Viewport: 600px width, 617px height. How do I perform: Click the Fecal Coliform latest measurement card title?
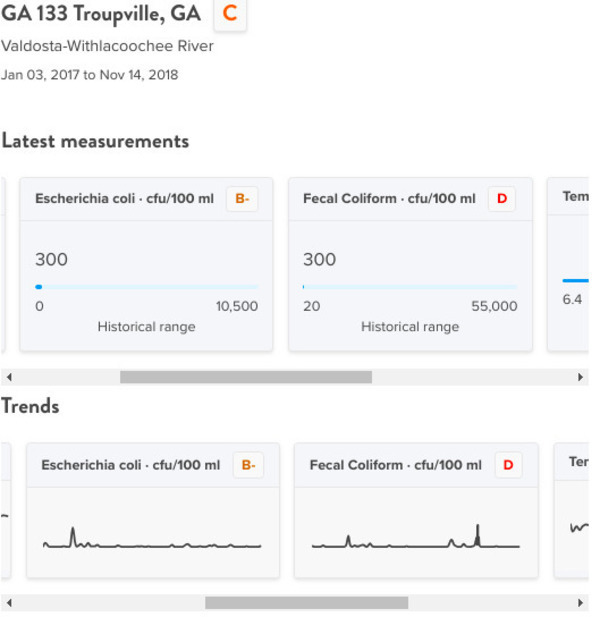tap(389, 198)
